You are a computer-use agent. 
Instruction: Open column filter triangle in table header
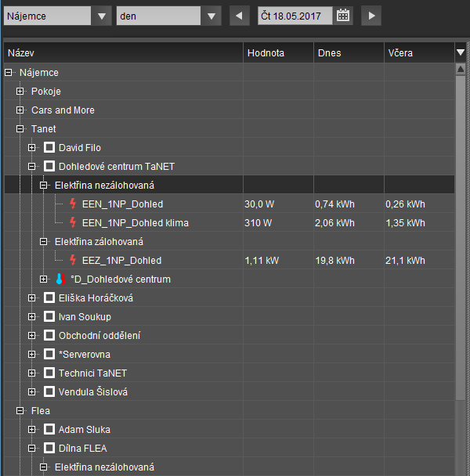[461, 52]
